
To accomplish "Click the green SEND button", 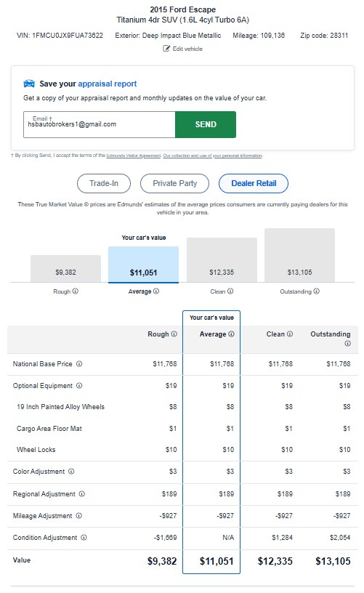I will pyautogui.click(x=206, y=124).
